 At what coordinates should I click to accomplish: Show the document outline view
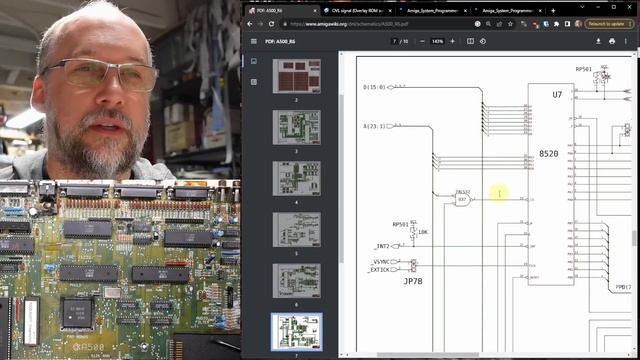coord(253,82)
